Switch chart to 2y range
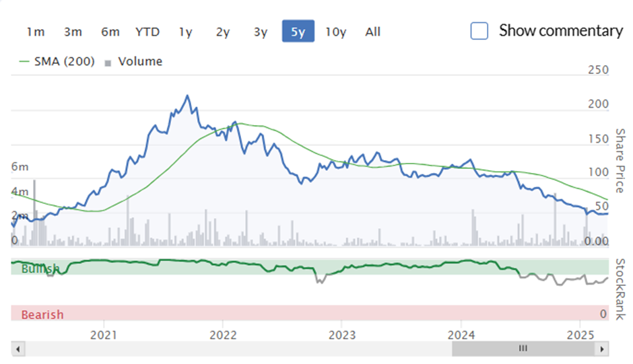Viewport: 633px width, 364px height. pos(222,32)
